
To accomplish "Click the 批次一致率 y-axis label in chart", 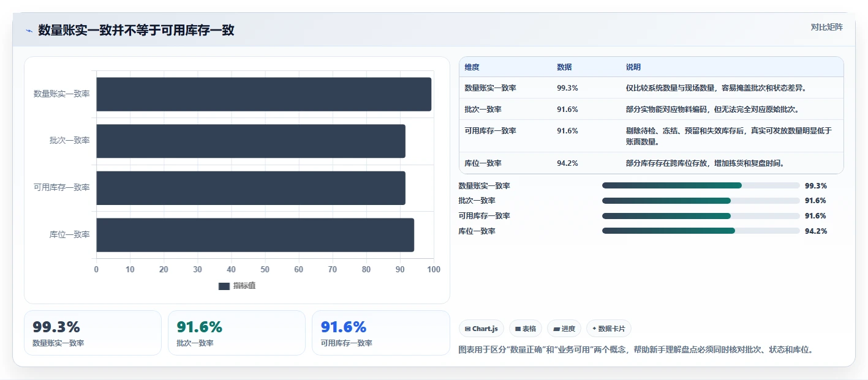I will tap(69, 141).
